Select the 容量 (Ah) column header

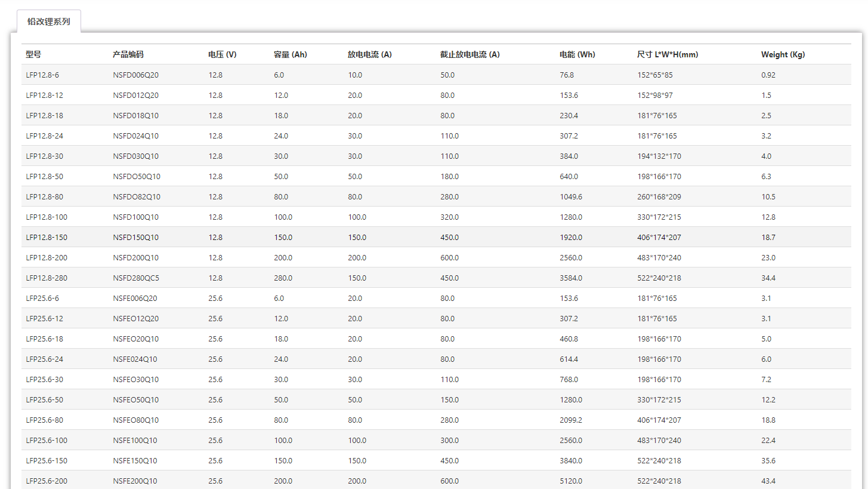click(x=291, y=54)
